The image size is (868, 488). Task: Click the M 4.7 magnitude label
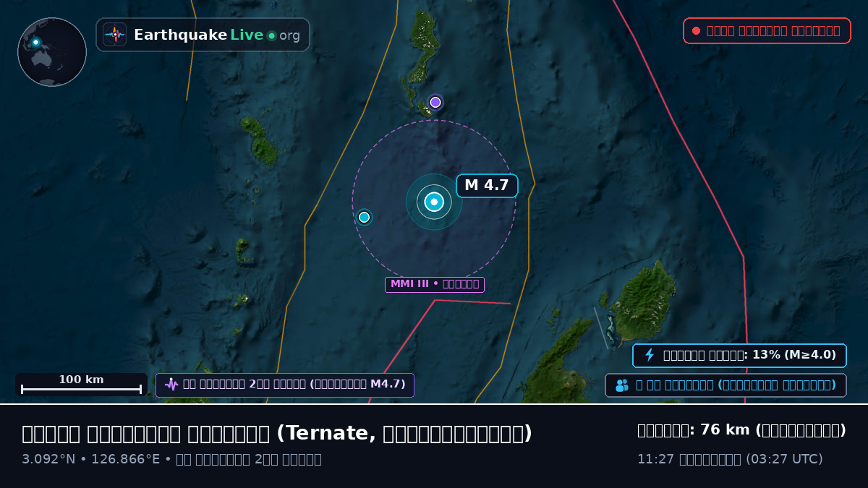point(487,186)
